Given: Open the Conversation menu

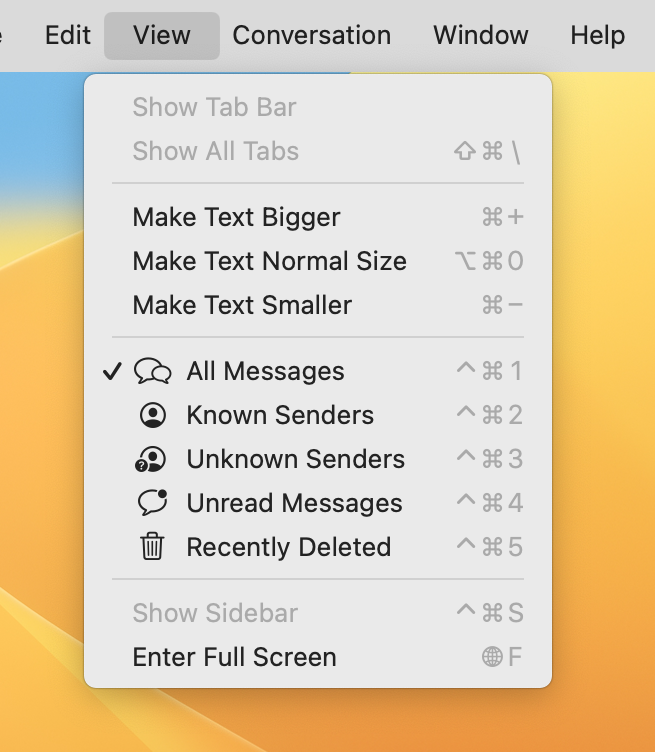Looking at the screenshot, I should (x=312, y=35).
